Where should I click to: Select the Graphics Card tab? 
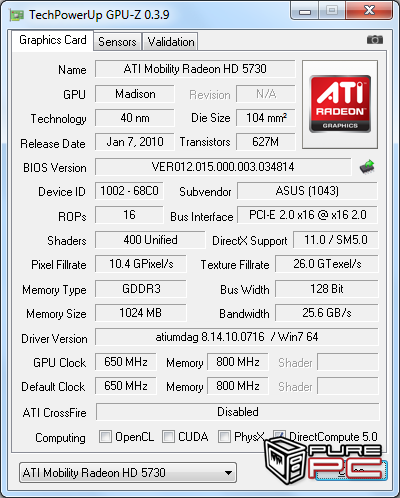53,40
